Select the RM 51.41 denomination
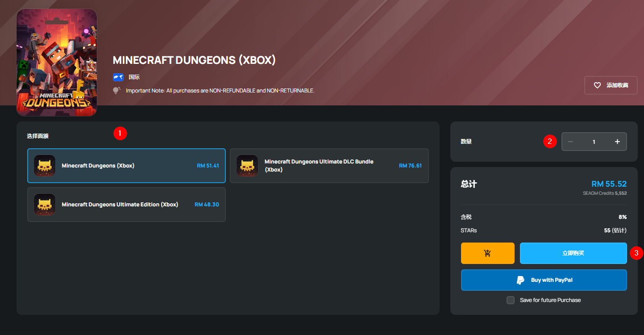The image size is (644, 335). tap(208, 166)
